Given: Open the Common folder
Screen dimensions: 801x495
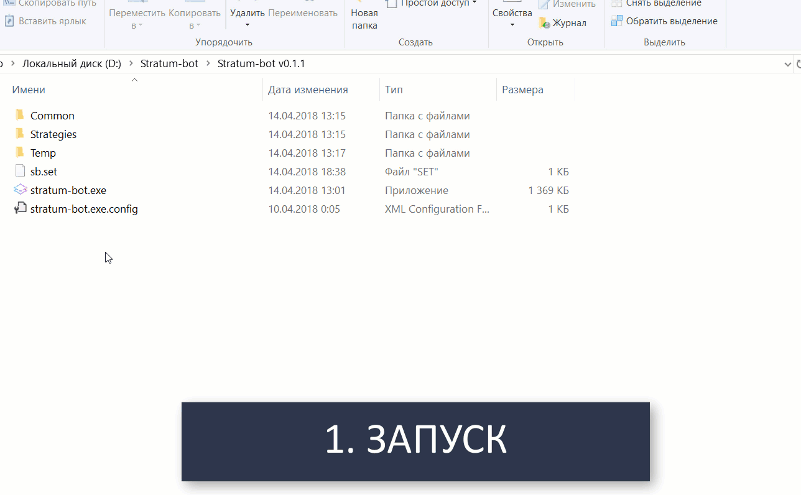Looking at the screenshot, I should point(52,116).
